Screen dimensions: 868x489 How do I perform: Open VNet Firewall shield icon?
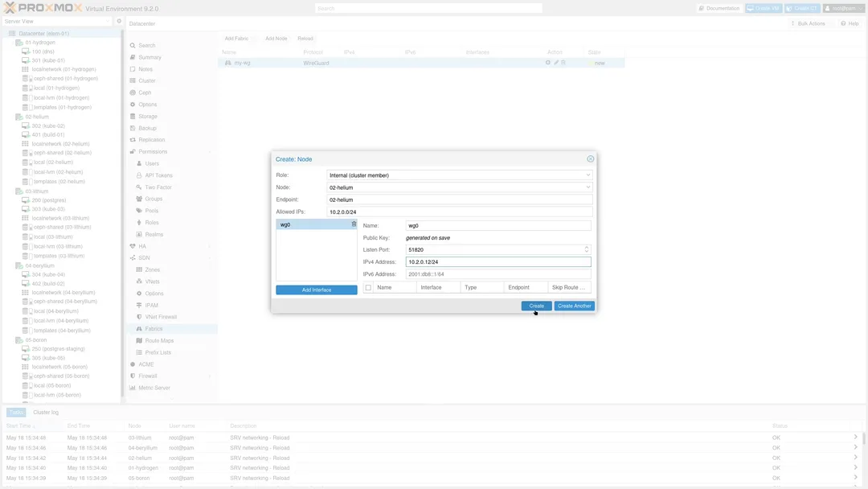pyautogui.click(x=139, y=317)
